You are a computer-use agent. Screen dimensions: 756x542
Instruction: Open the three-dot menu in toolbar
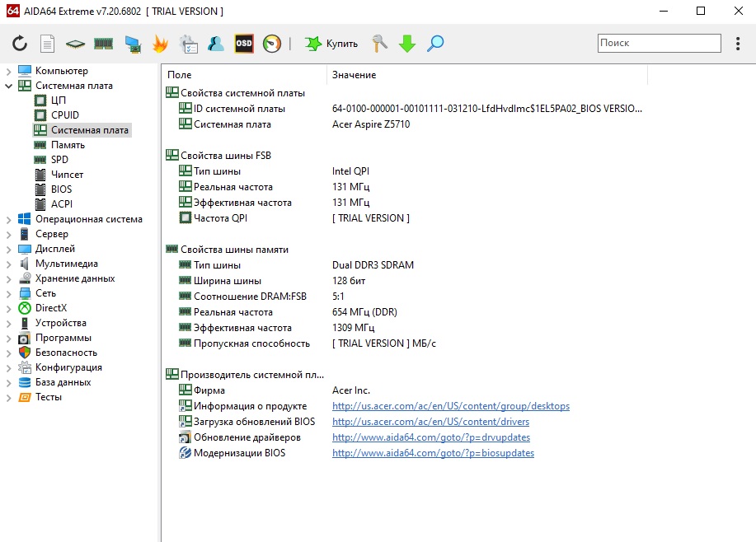(x=738, y=44)
